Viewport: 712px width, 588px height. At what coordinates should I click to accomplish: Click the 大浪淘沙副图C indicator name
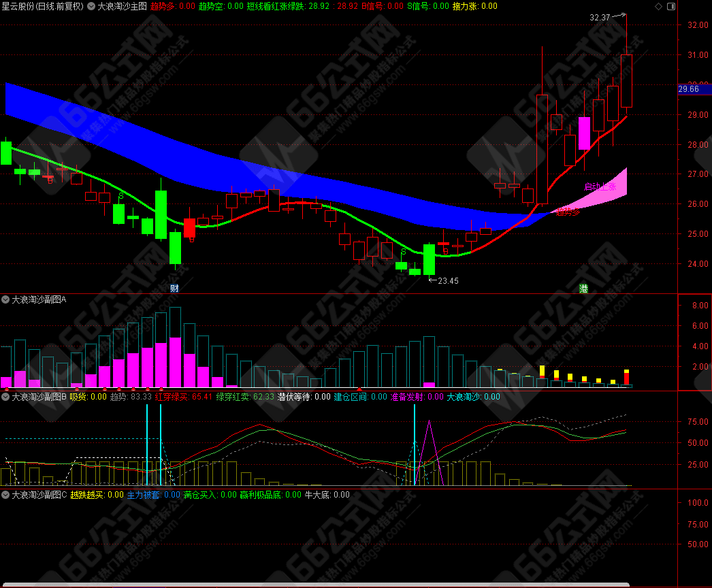[x=39, y=495]
